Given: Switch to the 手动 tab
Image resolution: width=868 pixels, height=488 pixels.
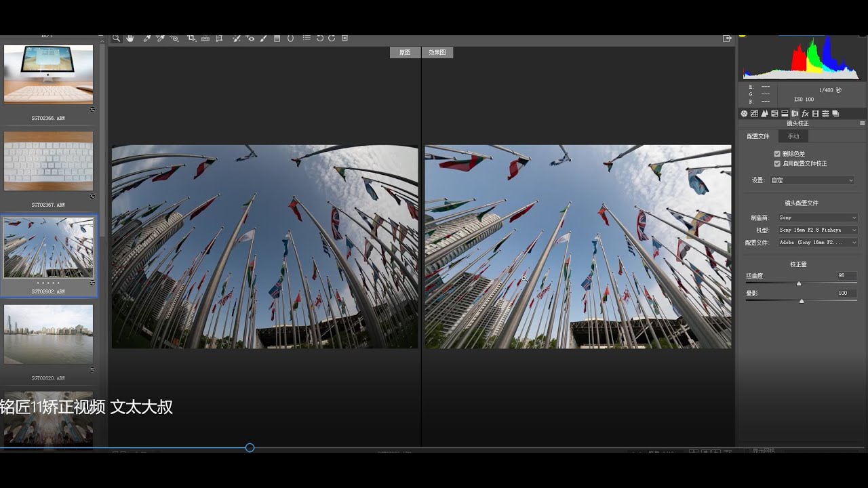Looking at the screenshot, I should (793, 136).
